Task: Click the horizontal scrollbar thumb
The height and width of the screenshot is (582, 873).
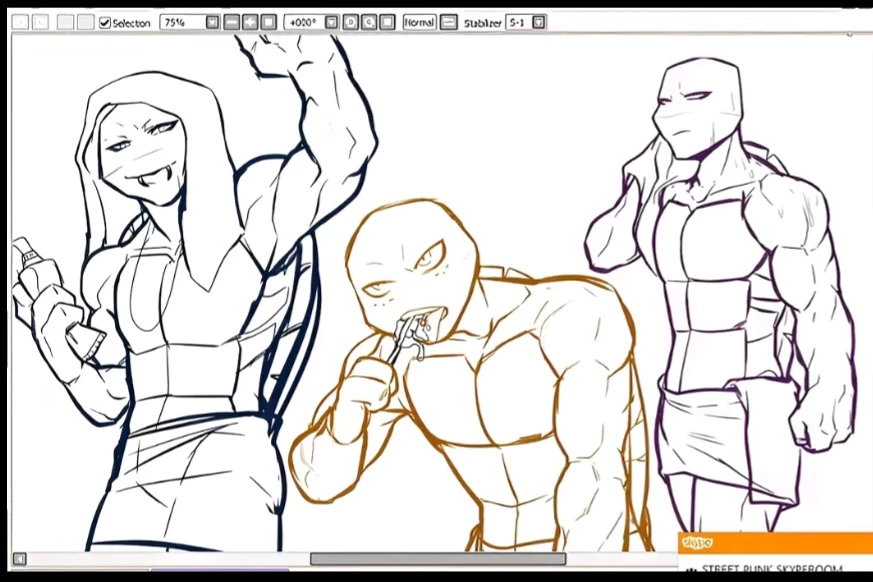Action: [437, 559]
